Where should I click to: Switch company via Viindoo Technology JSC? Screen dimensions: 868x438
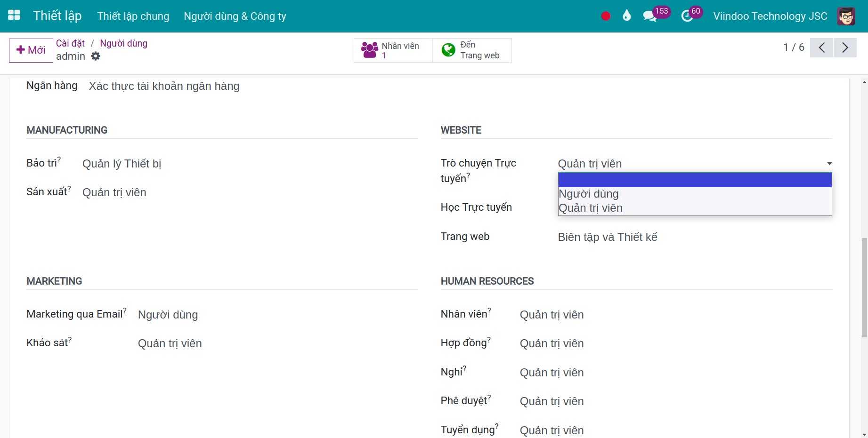tap(770, 16)
